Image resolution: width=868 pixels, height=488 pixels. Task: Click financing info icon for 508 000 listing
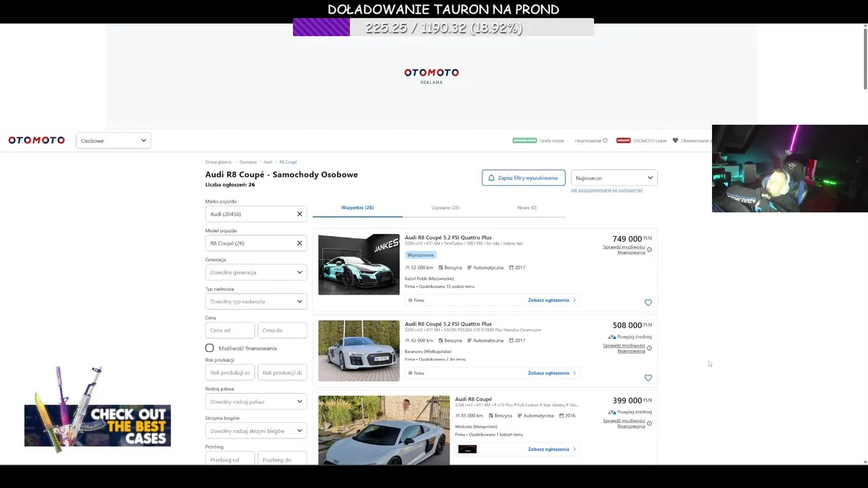pyautogui.click(x=649, y=348)
